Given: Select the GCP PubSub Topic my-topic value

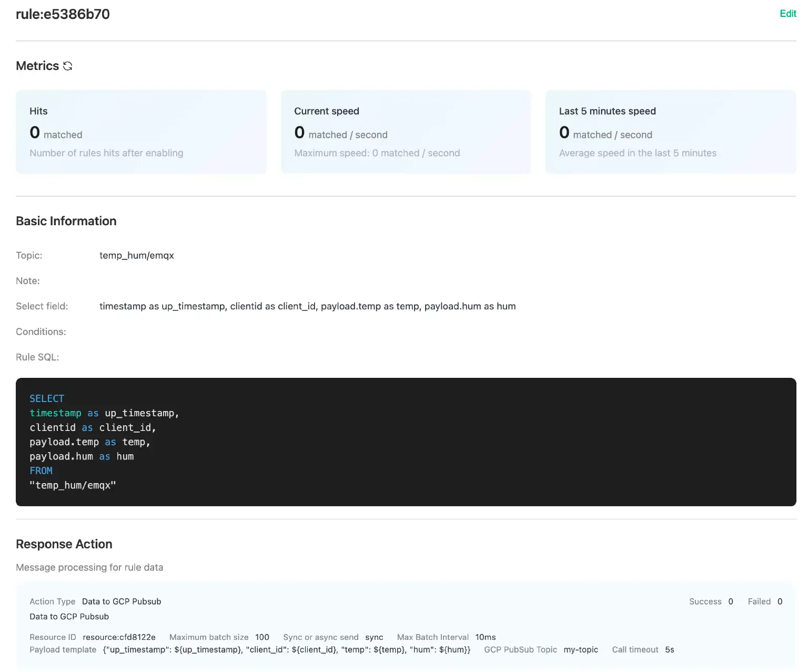Looking at the screenshot, I should click(x=581, y=649).
